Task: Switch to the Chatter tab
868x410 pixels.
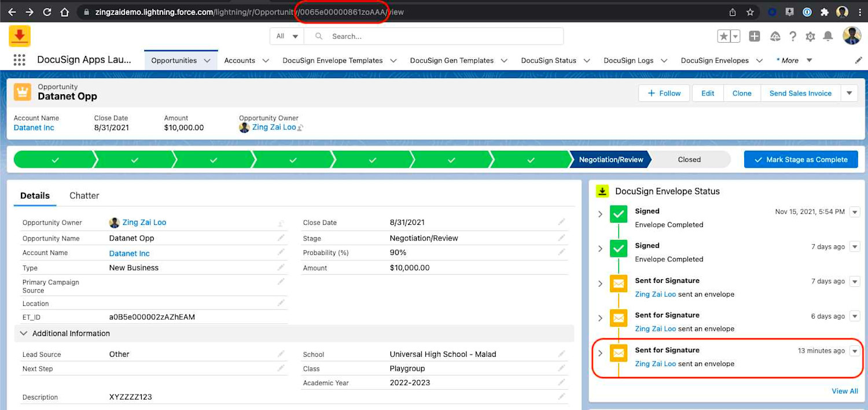Action: click(84, 195)
